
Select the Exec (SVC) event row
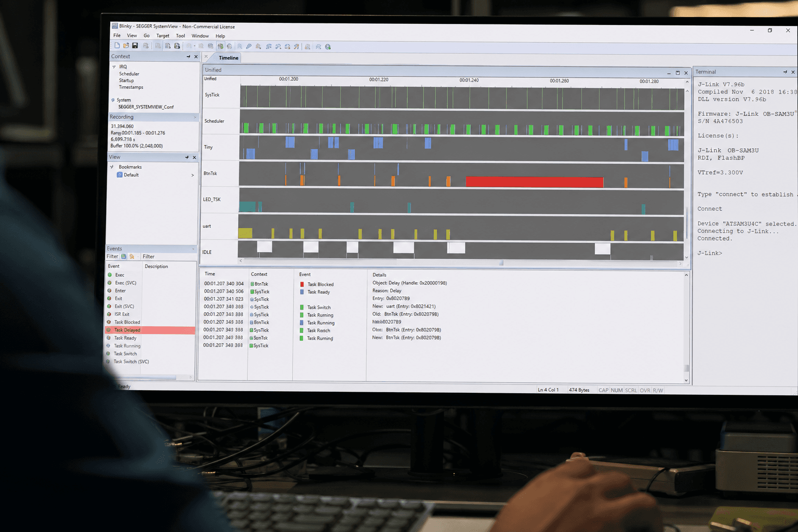coord(151,283)
